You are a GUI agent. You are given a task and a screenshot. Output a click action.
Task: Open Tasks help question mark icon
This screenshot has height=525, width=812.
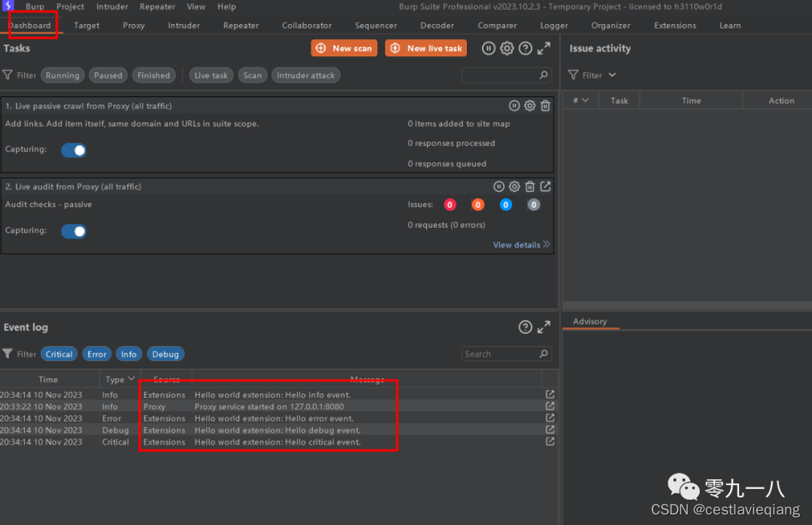[525, 48]
